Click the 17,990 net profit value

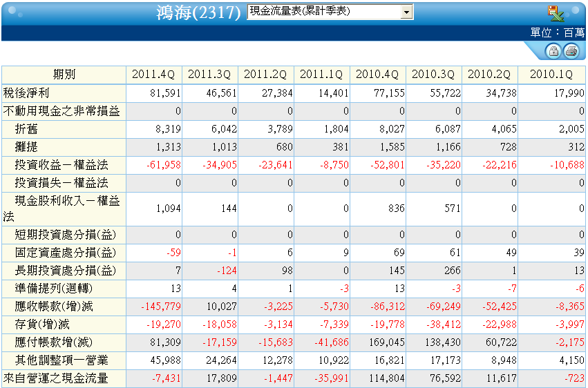[x=569, y=93]
